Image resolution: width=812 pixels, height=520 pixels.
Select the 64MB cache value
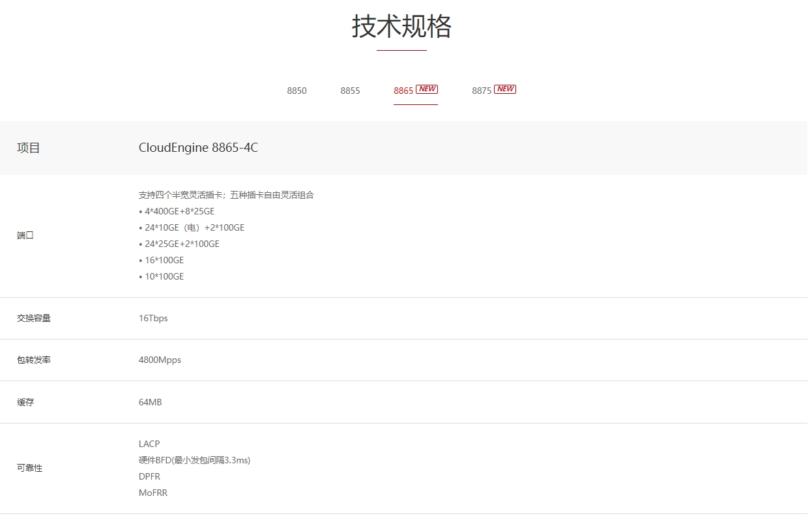click(150, 403)
